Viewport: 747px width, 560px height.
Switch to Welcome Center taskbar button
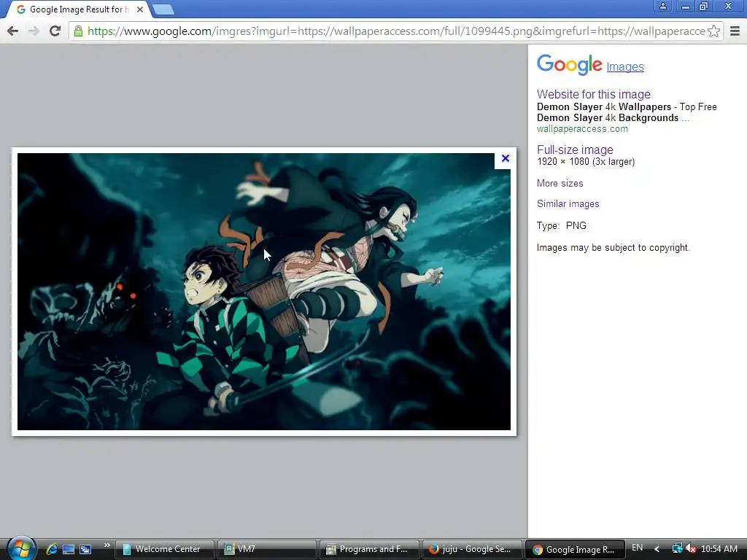pos(164,549)
